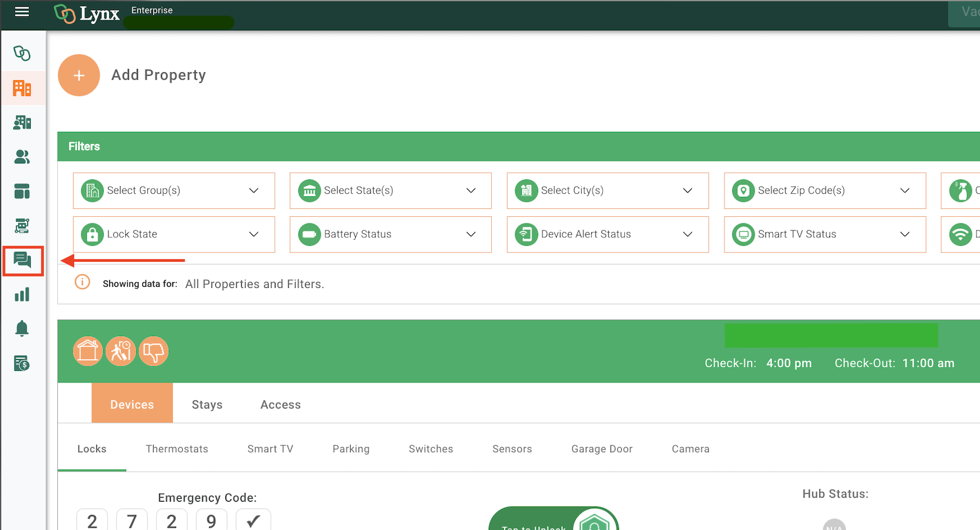This screenshot has height=530, width=980.
Task: Click the Check-Out time 11:00 am
Action: point(928,363)
